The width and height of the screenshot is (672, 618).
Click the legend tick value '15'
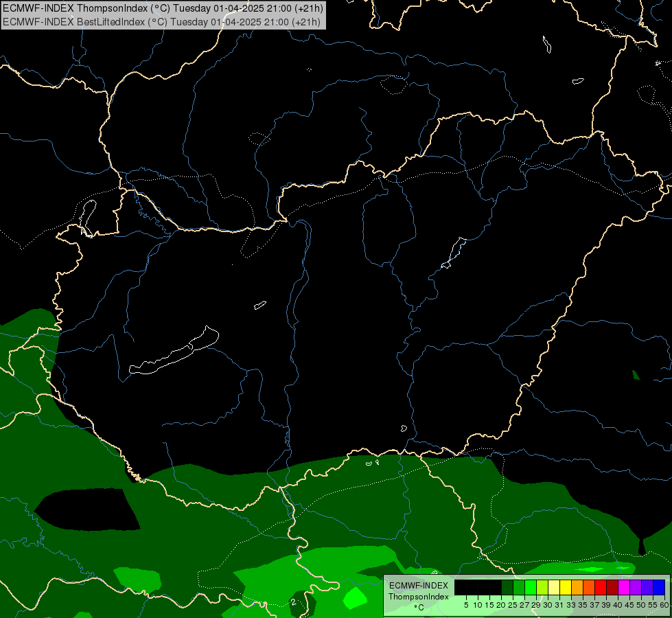pyautogui.click(x=489, y=605)
